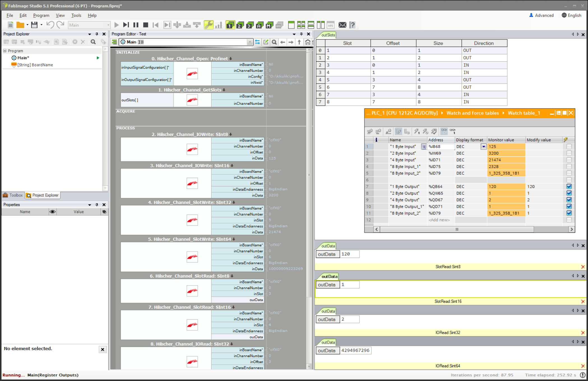The image size is (588, 381).
Task: Close the IORead:Sint64 preview with red X
Action: pyautogui.click(x=583, y=366)
